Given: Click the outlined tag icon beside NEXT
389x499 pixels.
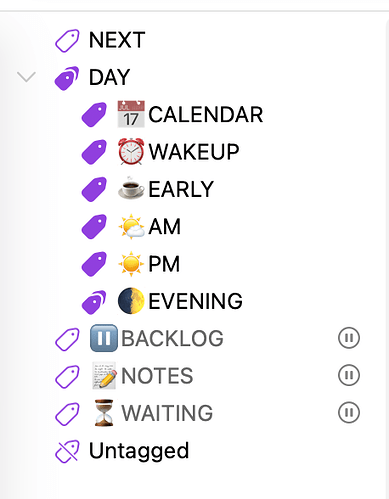Looking at the screenshot, I should tap(67, 41).
